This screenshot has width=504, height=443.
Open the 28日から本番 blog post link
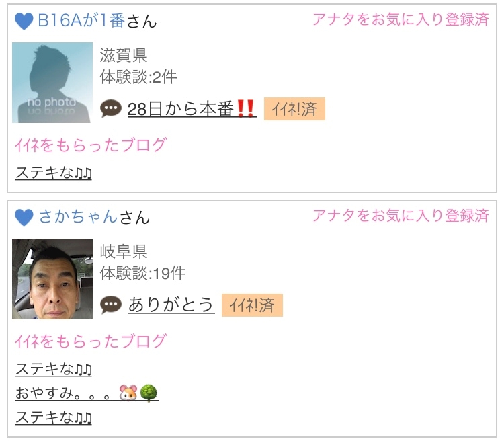click(192, 109)
